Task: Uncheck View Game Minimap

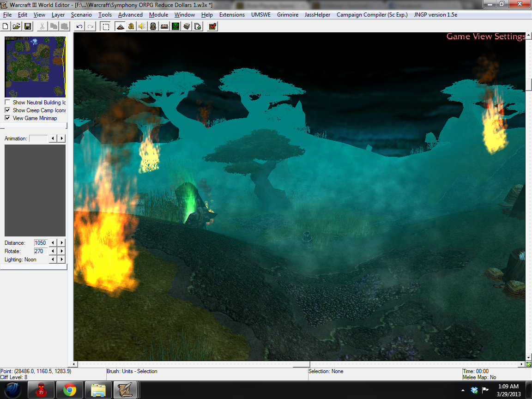Action: 7,118
